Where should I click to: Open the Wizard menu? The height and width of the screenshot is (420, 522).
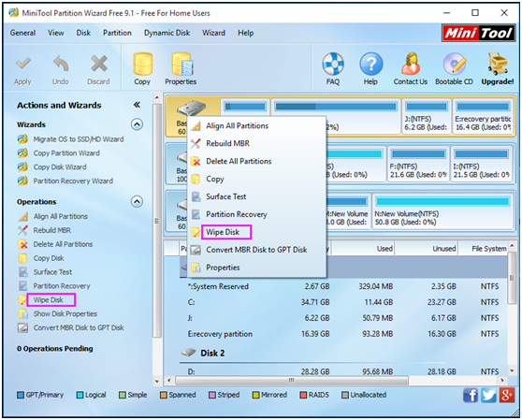click(213, 33)
